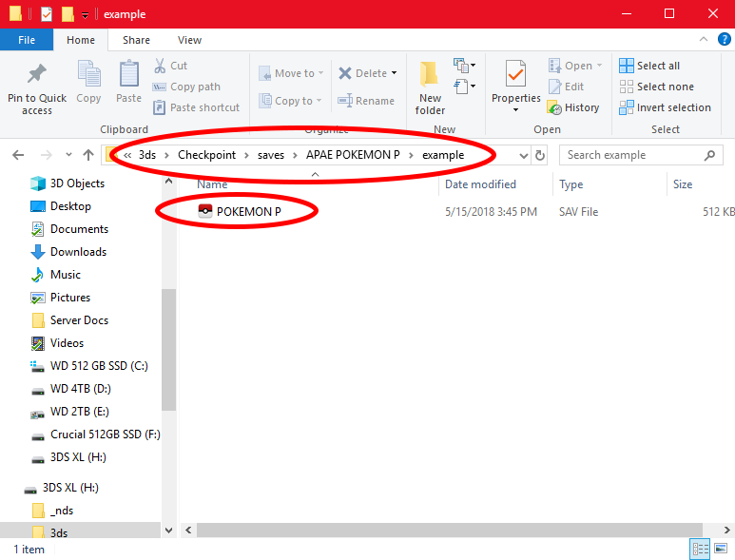Viewport: 735px width, 560px height.
Task: Collapse the ribbon with chevron
Action: [x=703, y=40]
